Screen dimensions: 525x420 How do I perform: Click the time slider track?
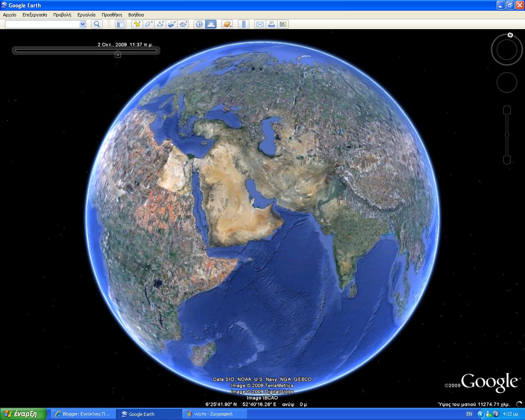tap(86, 51)
